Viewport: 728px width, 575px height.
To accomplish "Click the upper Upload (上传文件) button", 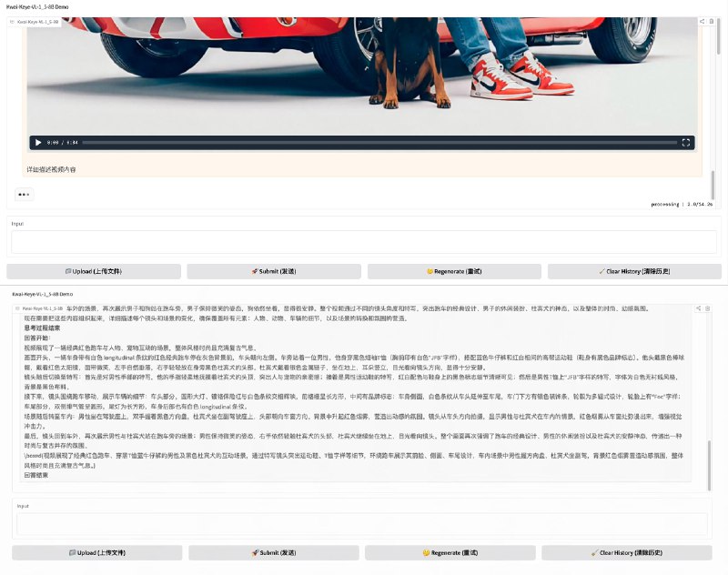I will 94,271.
